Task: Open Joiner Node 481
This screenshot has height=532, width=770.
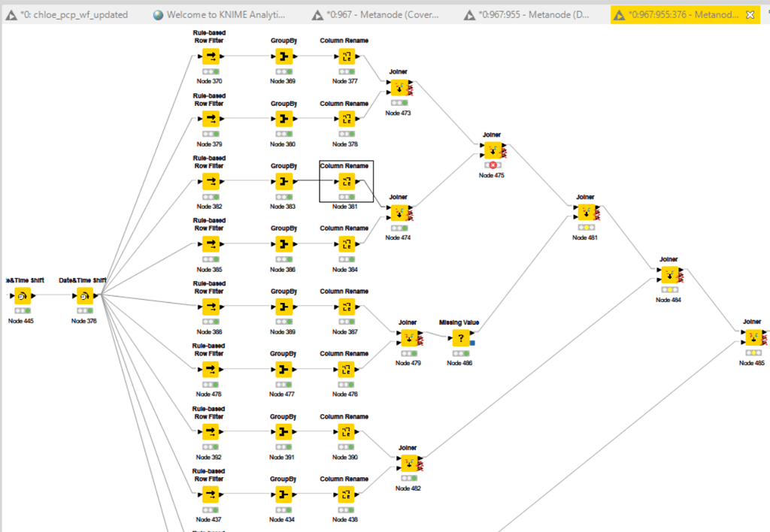Action: click(584, 211)
